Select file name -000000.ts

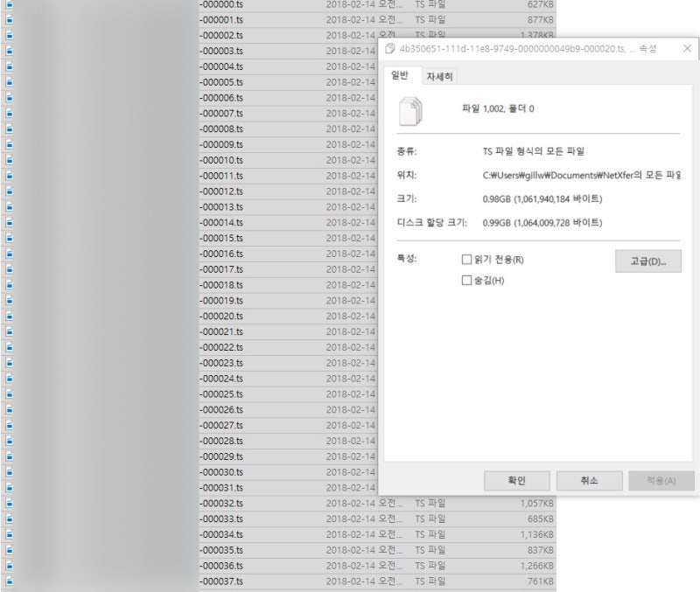[x=221, y=4]
